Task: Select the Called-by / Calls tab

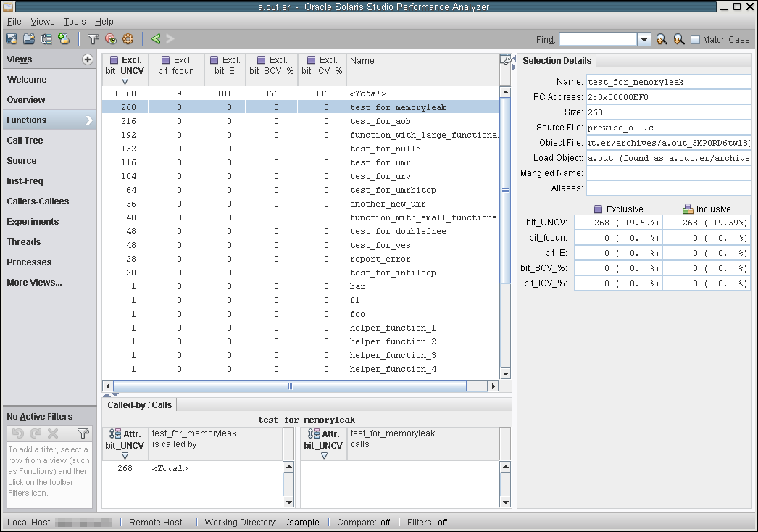Action: (140, 405)
